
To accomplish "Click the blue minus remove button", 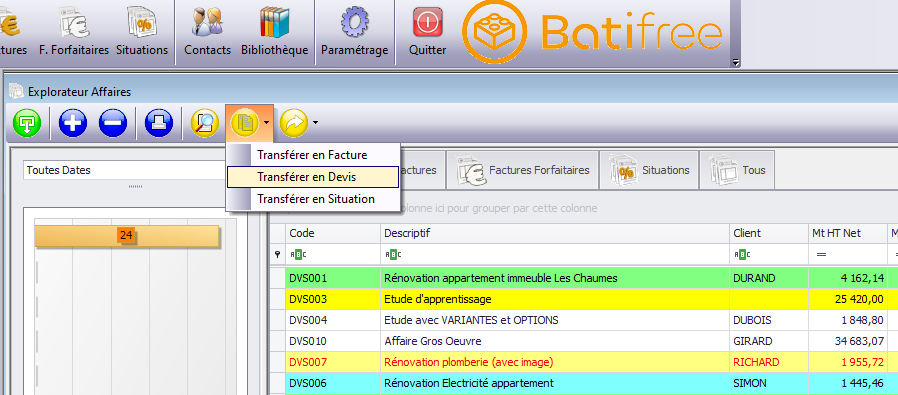I will [113, 123].
